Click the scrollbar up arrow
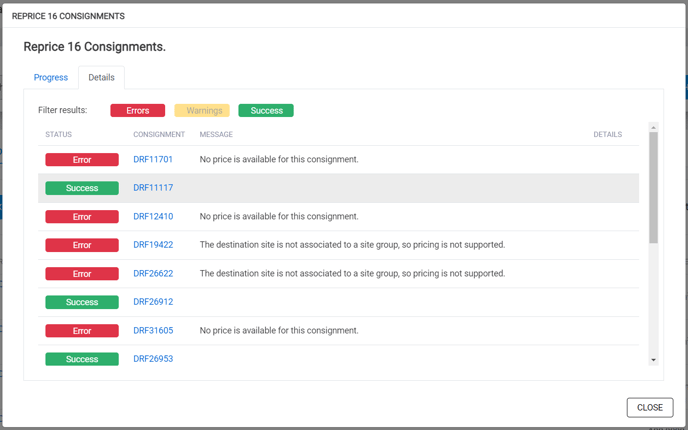The height and width of the screenshot is (430, 688). coord(653,127)
